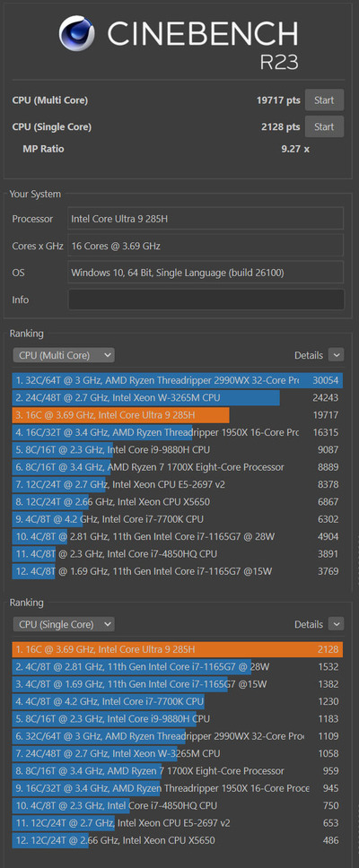Viewport: 359px width, 868px height.
Task: Open the CPU (Multi Core) ranking dropdown
Action: (x=64, y=355)
